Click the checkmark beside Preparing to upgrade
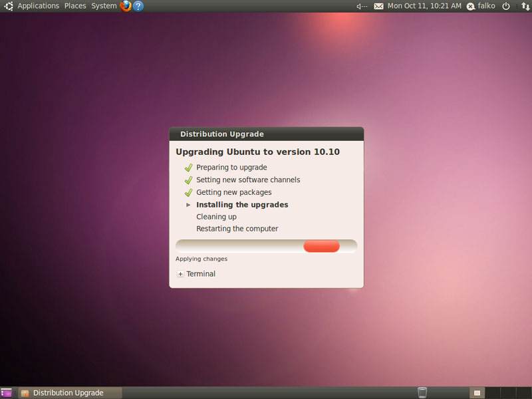 point(188,168)
